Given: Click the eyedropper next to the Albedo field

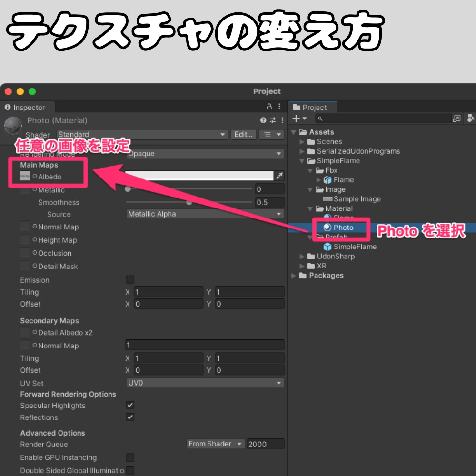Looking at the screenshot, I should click(279, 176).
